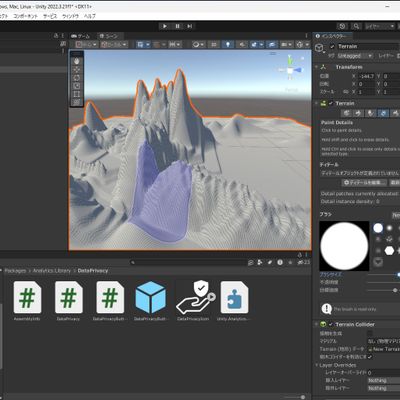Image resolution: width=400 pixels, height=400 pixels.
Task: Adjust the Brush Size (ブラシサイズ) slider
Action: tap(383, 275)
